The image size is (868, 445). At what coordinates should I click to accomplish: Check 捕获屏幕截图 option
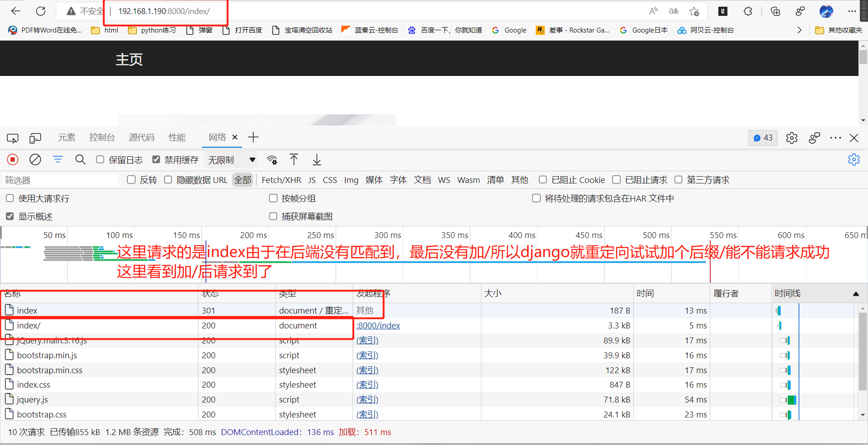(273, 216)
